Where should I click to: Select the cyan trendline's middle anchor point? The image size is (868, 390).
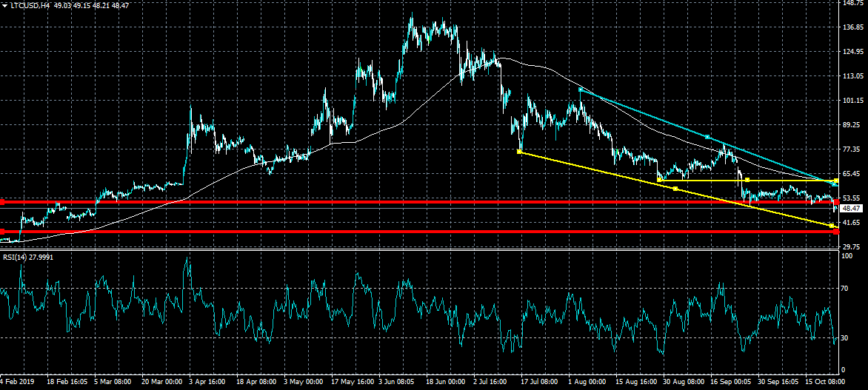pos(707,137)
